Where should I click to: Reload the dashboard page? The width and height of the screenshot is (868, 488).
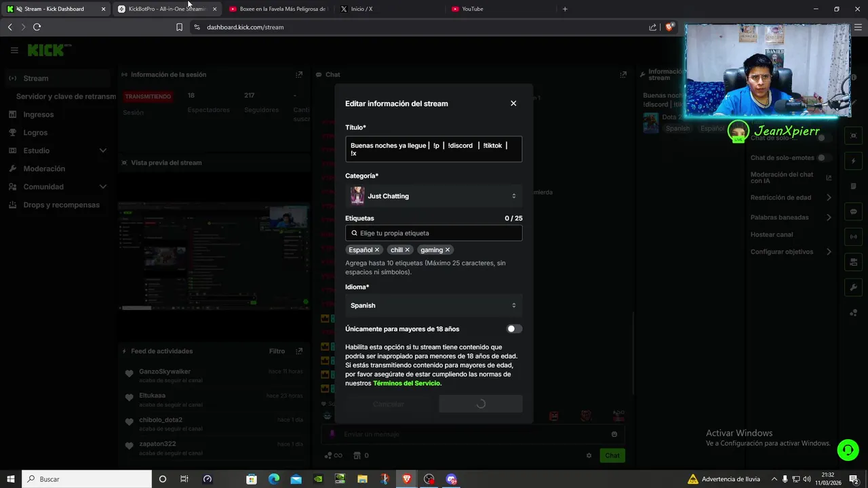(x=37, y=27)
